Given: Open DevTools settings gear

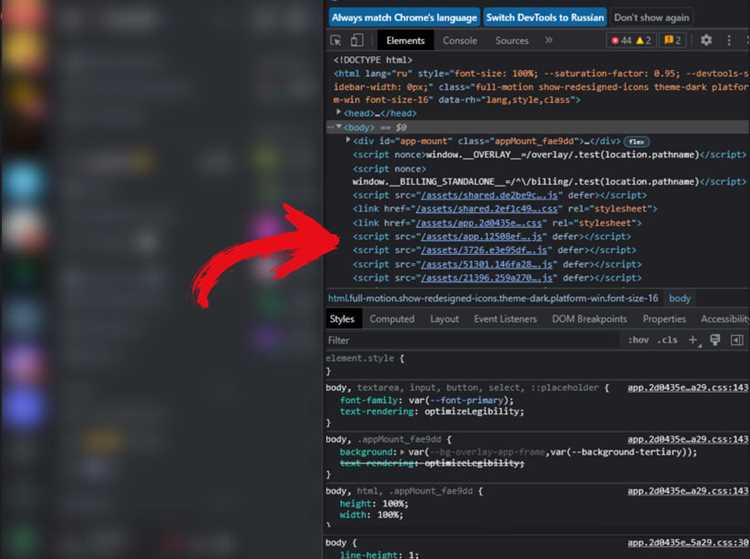Looking at the screenshot, I should click(x=706, y=41).
